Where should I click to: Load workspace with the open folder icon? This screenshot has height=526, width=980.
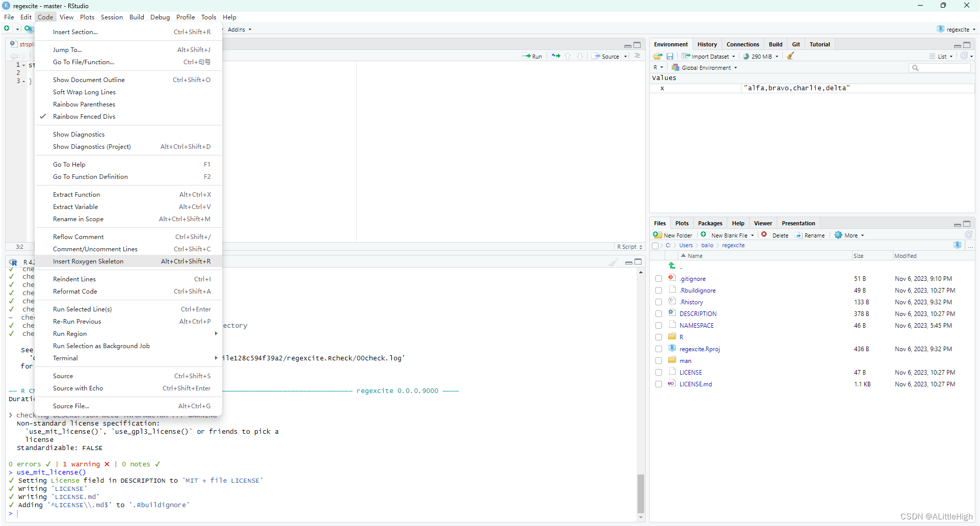tap(658, 56)
